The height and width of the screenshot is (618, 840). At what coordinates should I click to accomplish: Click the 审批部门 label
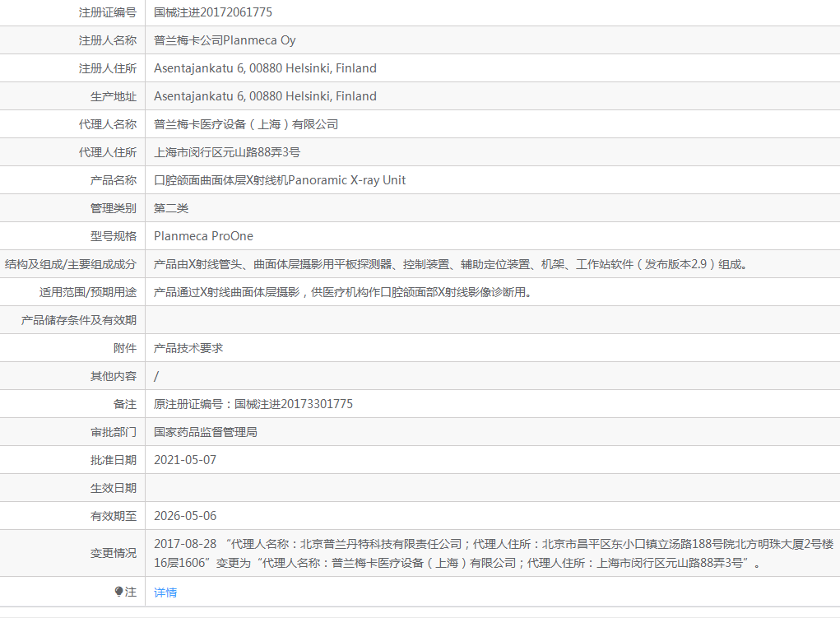[114, 432]
